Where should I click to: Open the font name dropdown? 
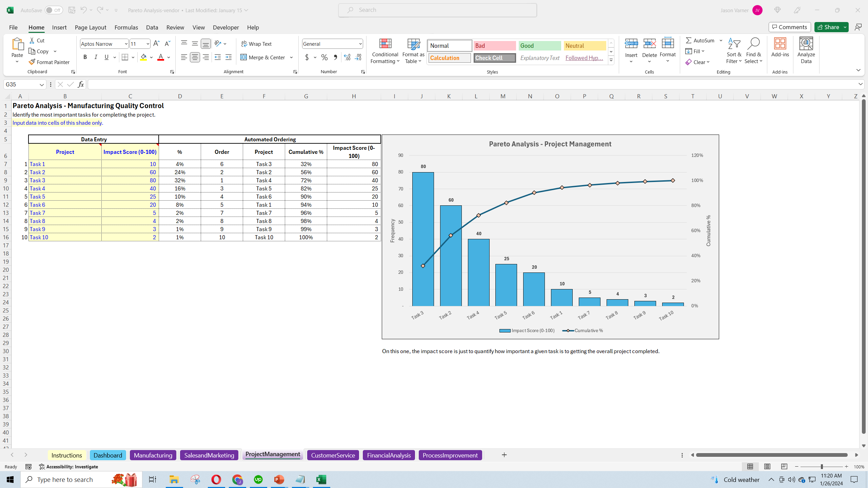point(126,44)
